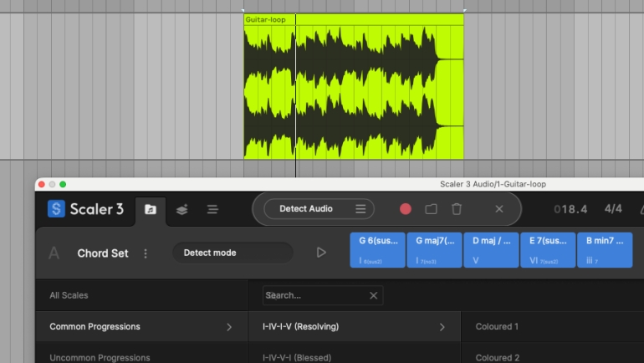The image size is (644, 363).
Task: Select the B min7 chord pad
Action: coord(605,250)
